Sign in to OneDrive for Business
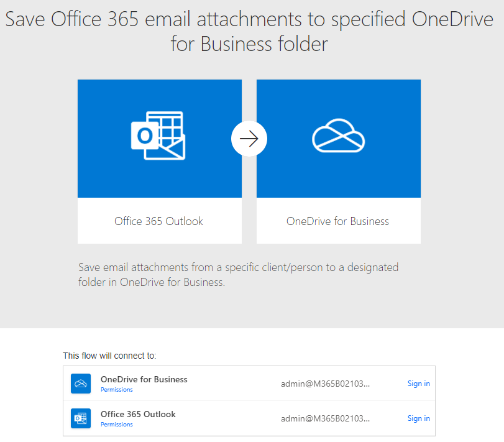This screenshot has width=504, height=442. [418, 384]
